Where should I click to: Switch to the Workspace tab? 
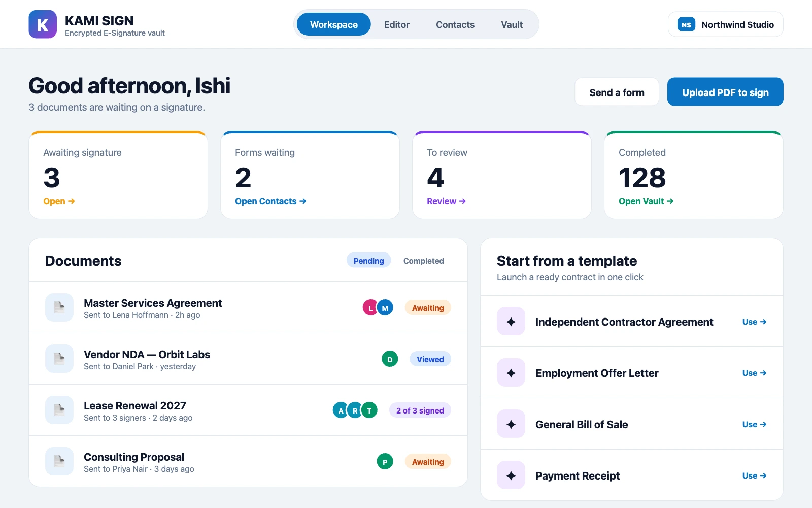(x=334, y=24)
